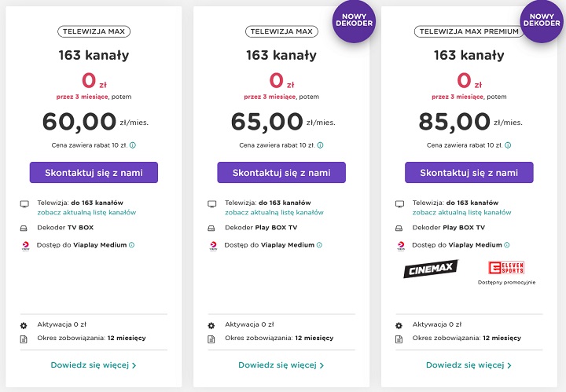The image size is (566, 392).
Task: Open channel list link in first card
Action: point(86,212)
